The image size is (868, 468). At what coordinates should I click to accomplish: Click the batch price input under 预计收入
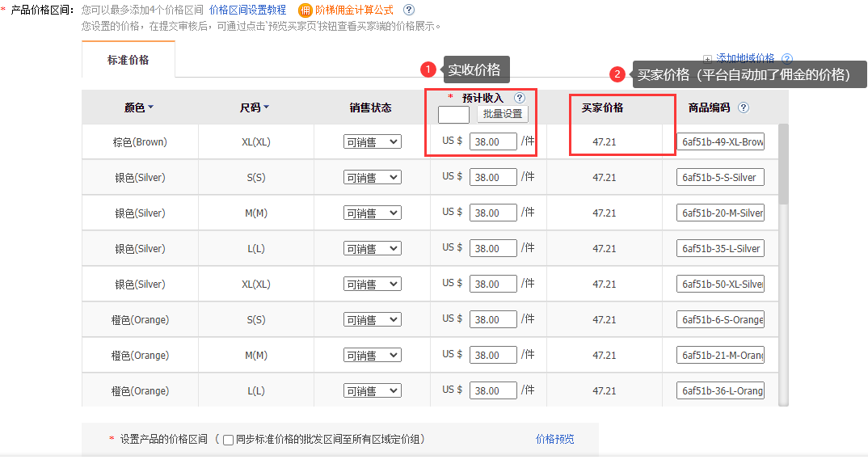pyautogui.click(x=453, y=114)
